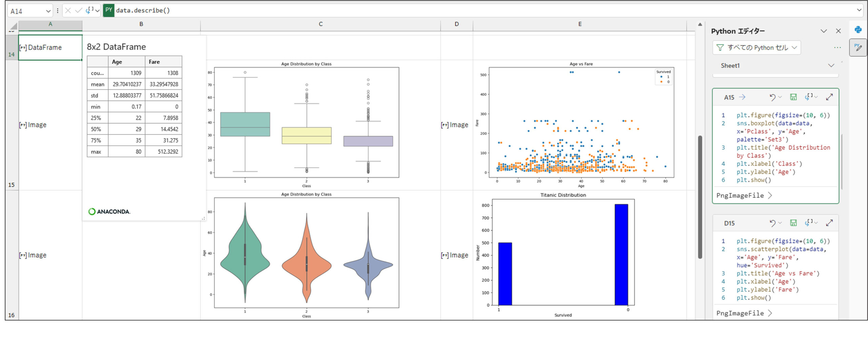Viewport: 868px width, 341px height.
Task: Click the formula bar cancel X icon
Action: coord(68,10)
